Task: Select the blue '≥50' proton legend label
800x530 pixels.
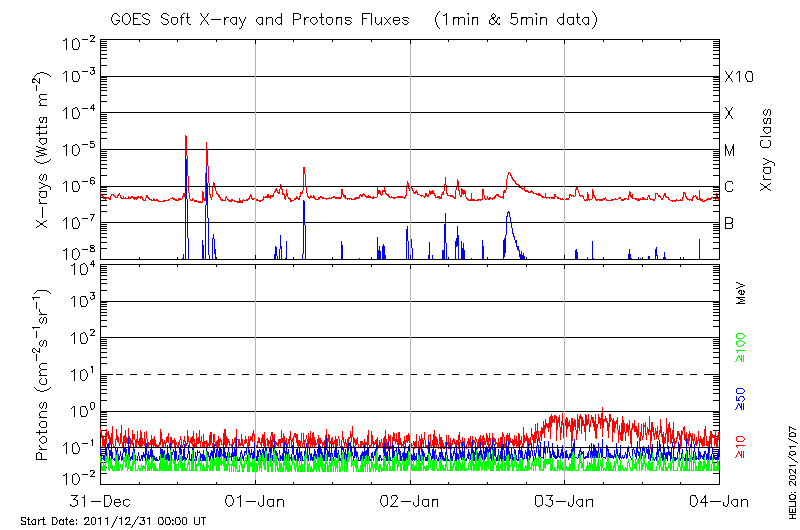Action: coord(741,398)
